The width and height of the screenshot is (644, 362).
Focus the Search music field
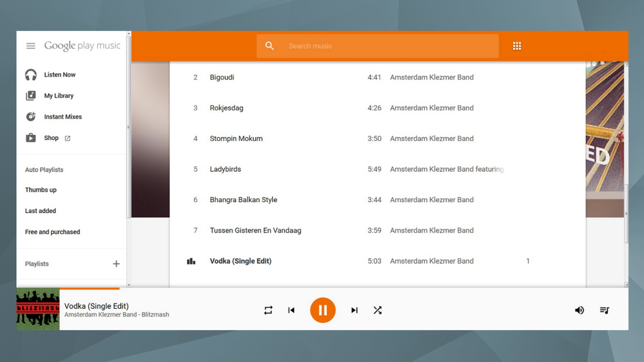tap(378, 46)
